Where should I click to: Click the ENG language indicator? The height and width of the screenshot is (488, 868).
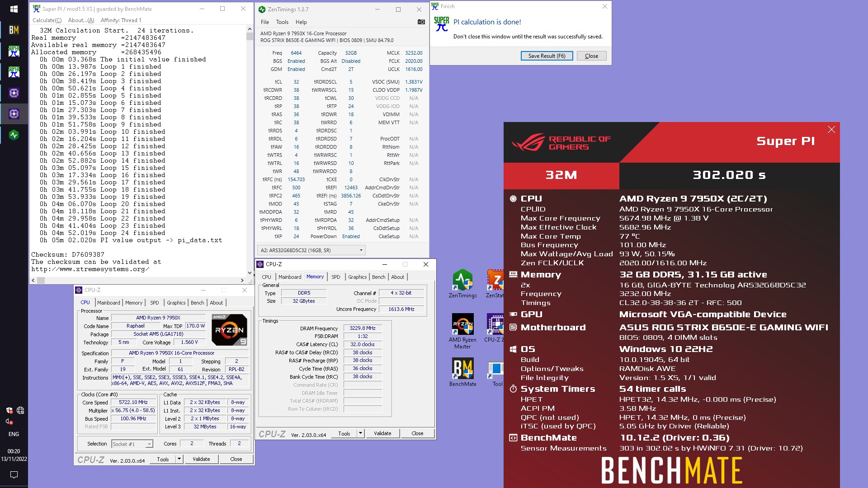point(14,434)
